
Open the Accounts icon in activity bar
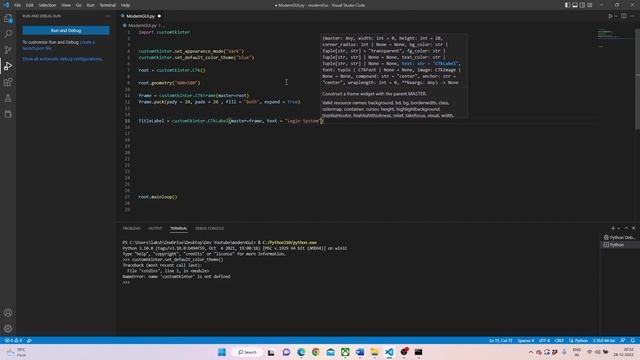(8, 313)
